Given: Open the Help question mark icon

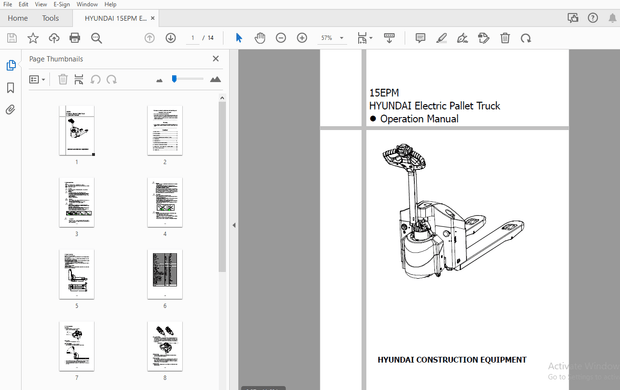Looking at the screenshot, I should point(593,18).
